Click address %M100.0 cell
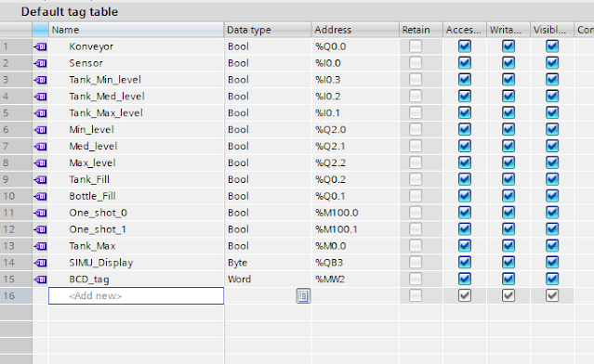The height and width of the screenshot is (364, 594). [x=355, y=213]
